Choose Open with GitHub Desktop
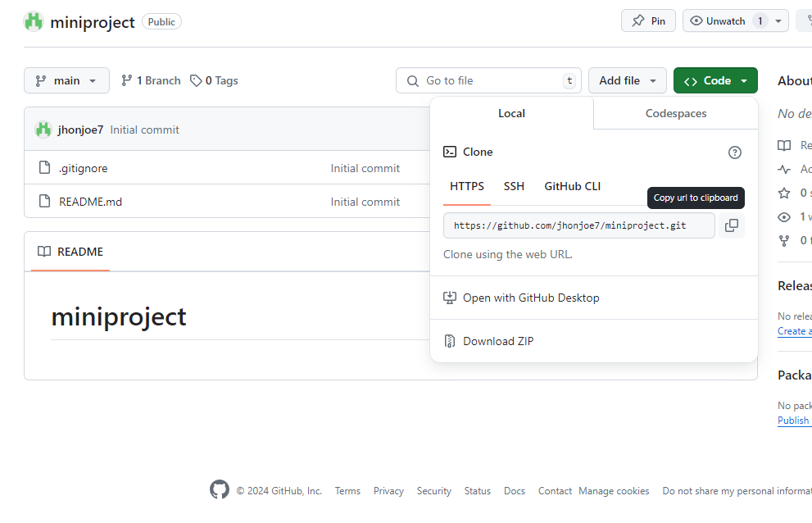Viewport: 812px width, 523px height. click(x=593, y=298)
